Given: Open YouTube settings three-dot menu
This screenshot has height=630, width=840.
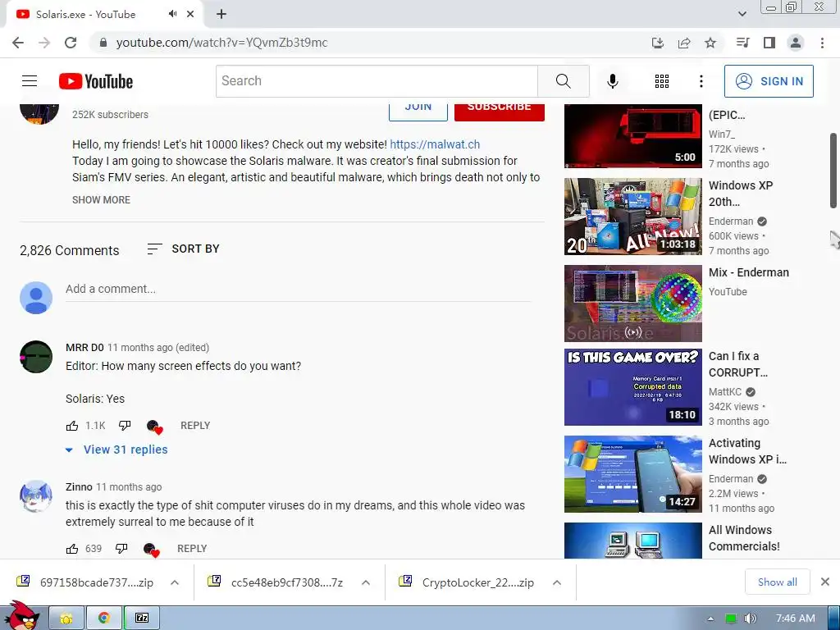Looking at the screenshot, I should 701,81.
